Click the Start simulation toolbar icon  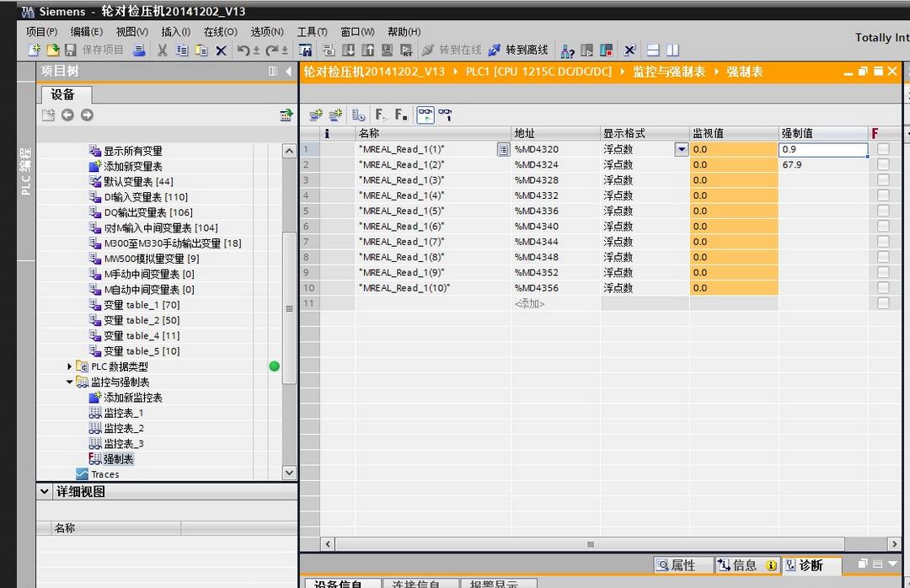387,51
